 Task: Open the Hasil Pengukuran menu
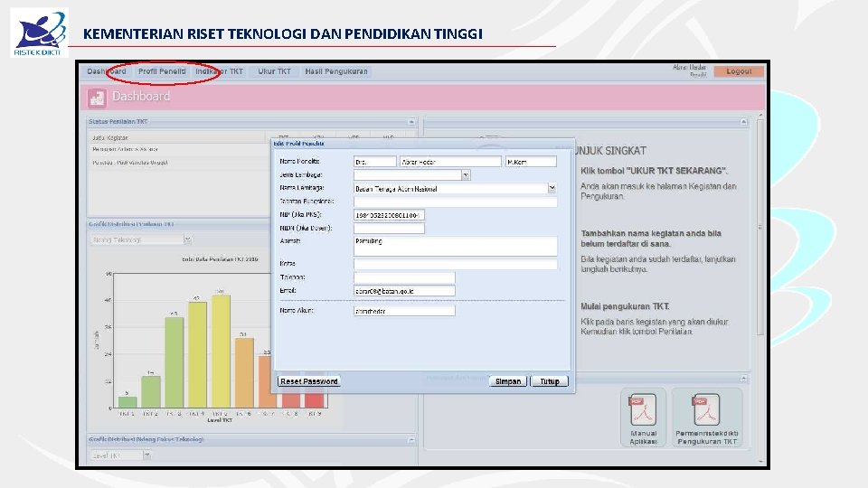(x=336, y=71)
